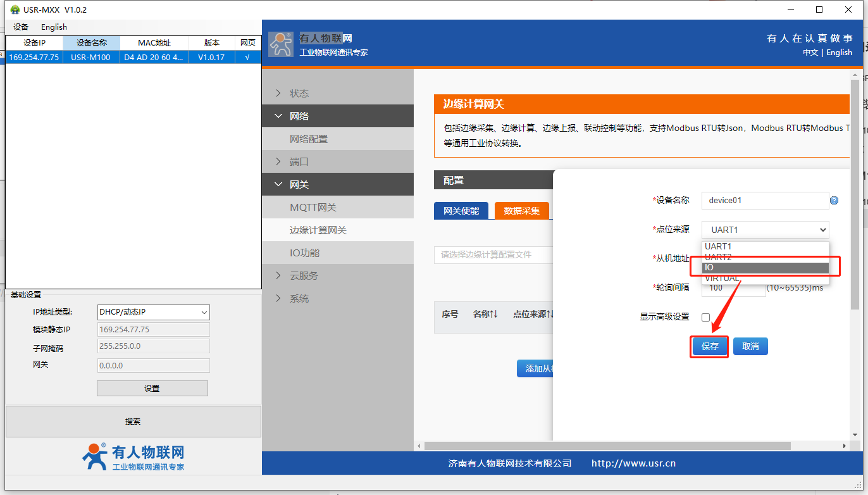
Task: Click the 子网掩码 field
Action: [x=153, y=346]
